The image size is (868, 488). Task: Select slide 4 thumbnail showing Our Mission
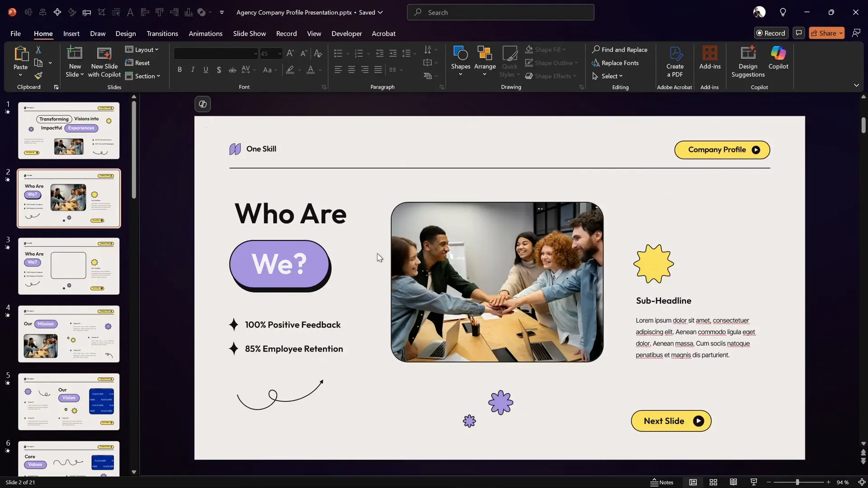[x=69, y=334]
